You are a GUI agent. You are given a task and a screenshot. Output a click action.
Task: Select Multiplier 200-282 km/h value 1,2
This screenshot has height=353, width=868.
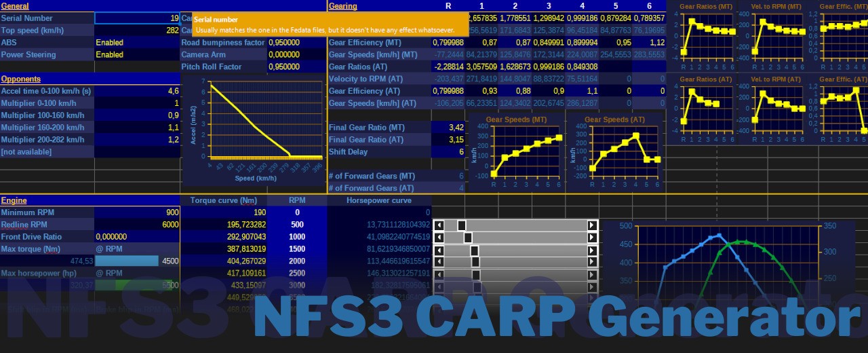(137, 140)
